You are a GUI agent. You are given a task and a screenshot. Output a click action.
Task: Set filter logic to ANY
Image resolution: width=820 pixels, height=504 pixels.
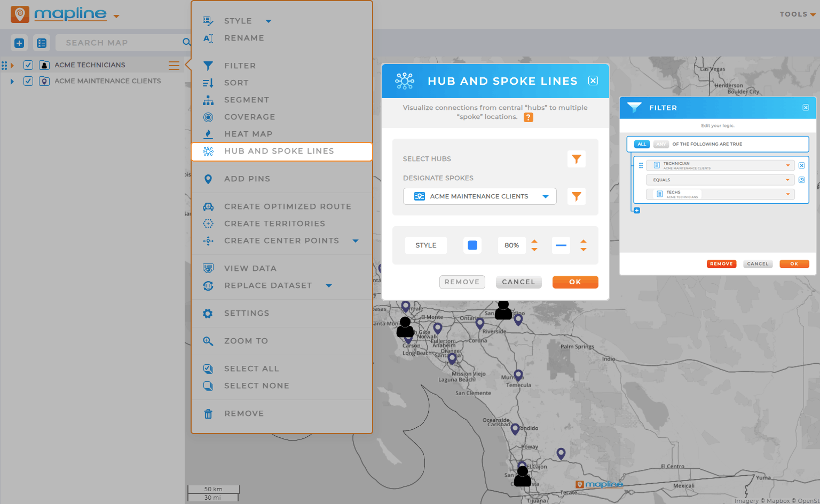pyautogui.click(x=661, y=144)
